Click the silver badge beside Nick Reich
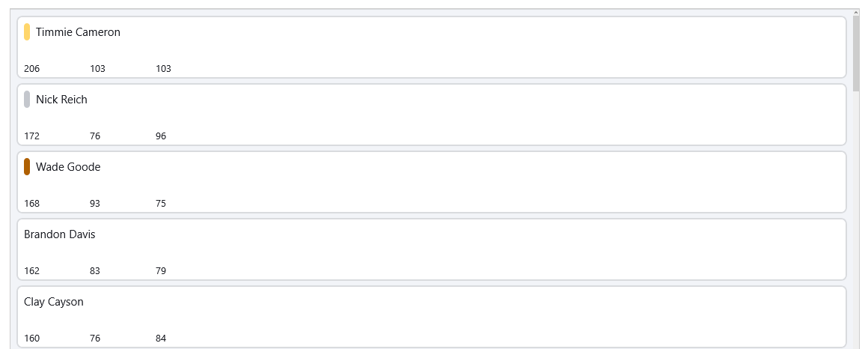The image size is (868, 349). point(27,100)
